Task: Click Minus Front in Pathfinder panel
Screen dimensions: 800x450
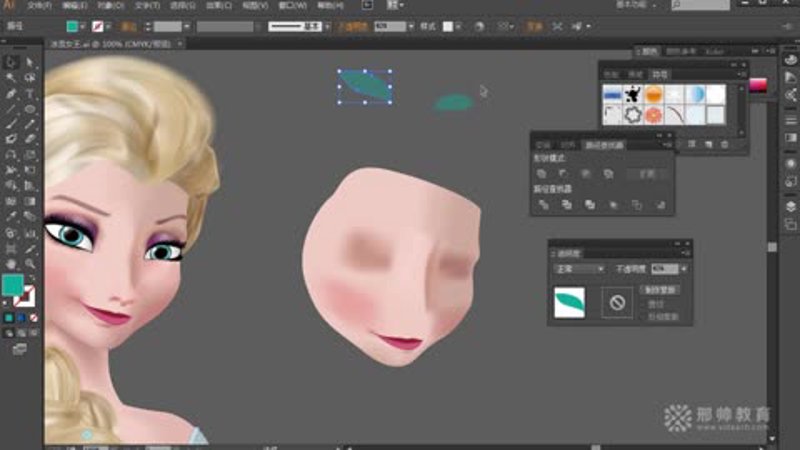Action: [563, 174]
